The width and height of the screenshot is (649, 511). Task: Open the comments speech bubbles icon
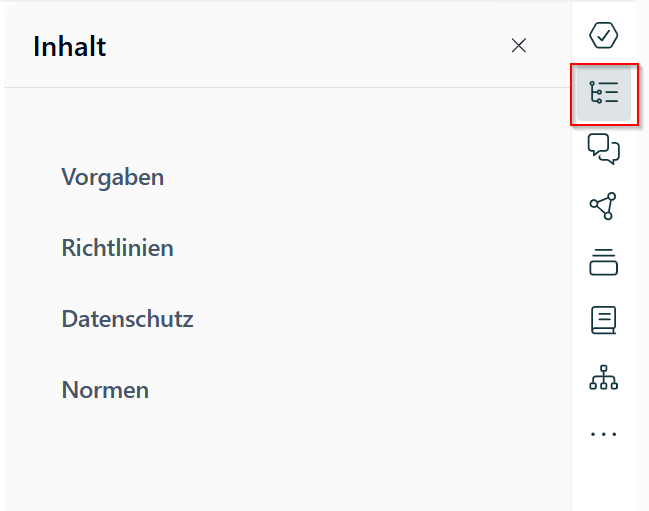603,149
